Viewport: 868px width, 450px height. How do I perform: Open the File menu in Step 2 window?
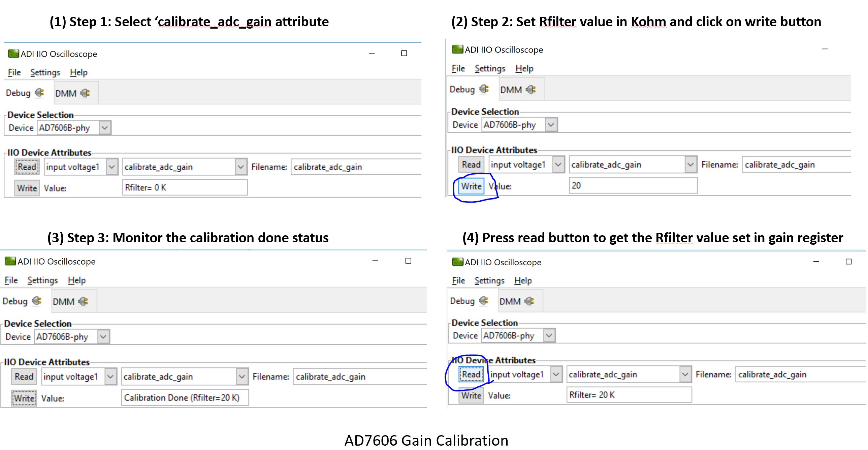point(458,68)
